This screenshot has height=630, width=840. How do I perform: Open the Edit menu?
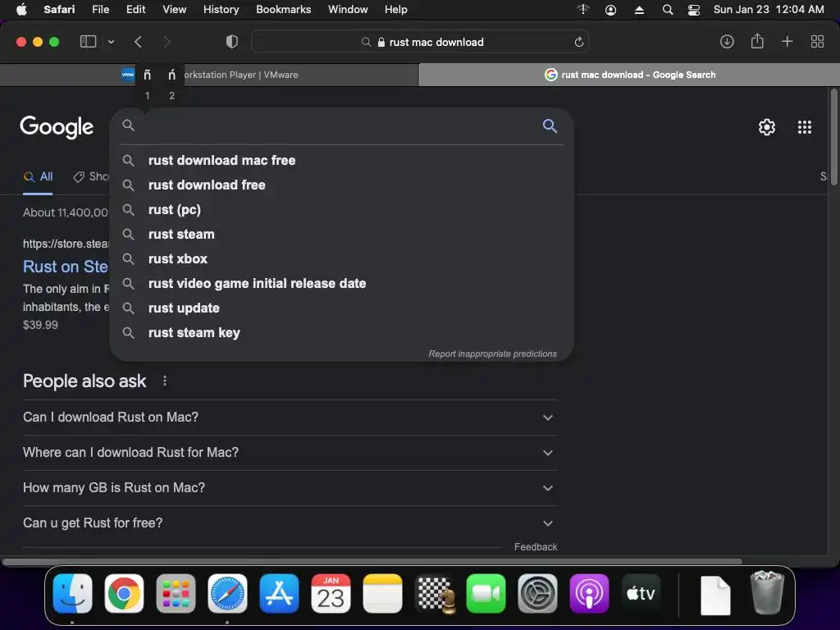click(135, 10)
